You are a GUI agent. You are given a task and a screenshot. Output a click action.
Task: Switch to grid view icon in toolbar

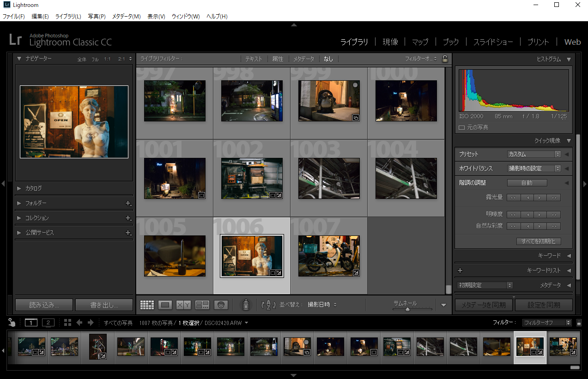[147, 305]
